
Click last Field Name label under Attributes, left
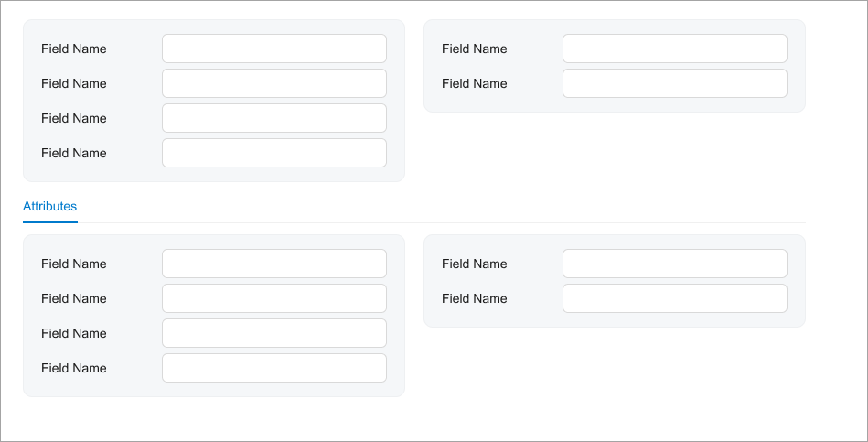(74, 368)
